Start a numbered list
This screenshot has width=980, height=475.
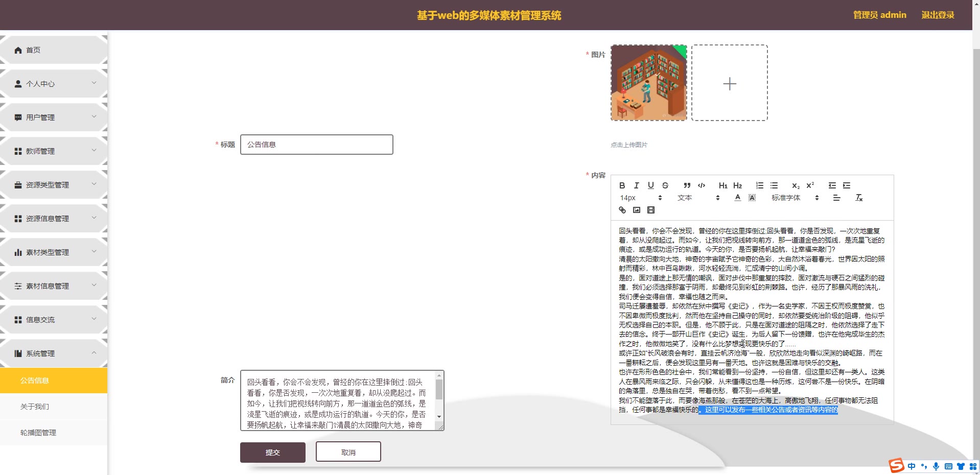click(760, 185)
